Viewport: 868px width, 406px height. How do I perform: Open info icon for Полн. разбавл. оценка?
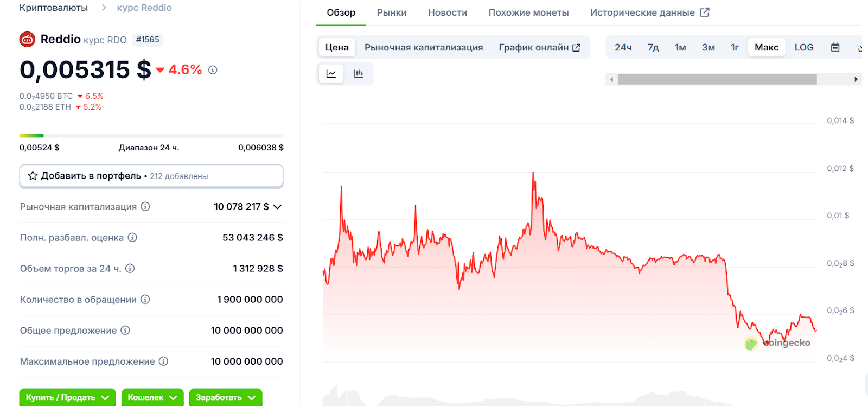pos(132,237)
